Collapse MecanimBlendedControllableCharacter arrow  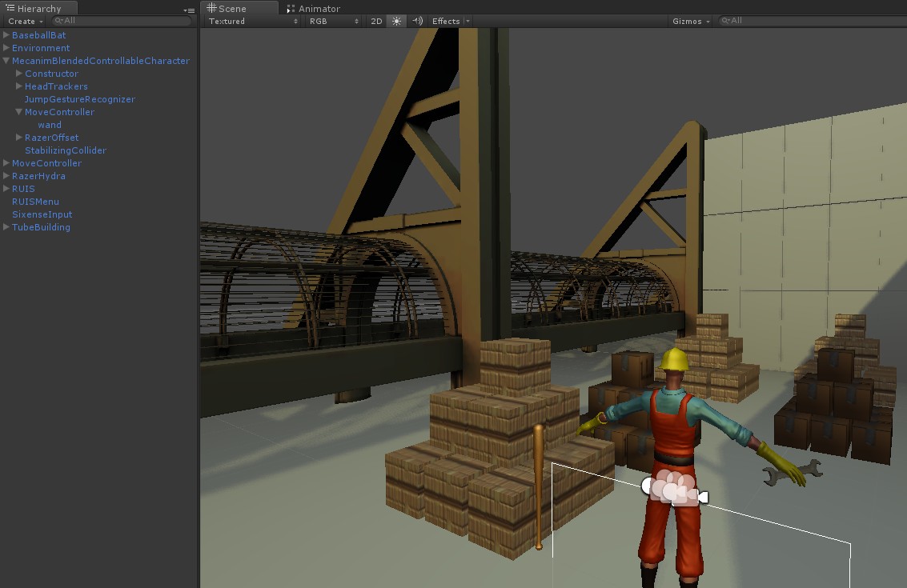[x=6, y=60]
